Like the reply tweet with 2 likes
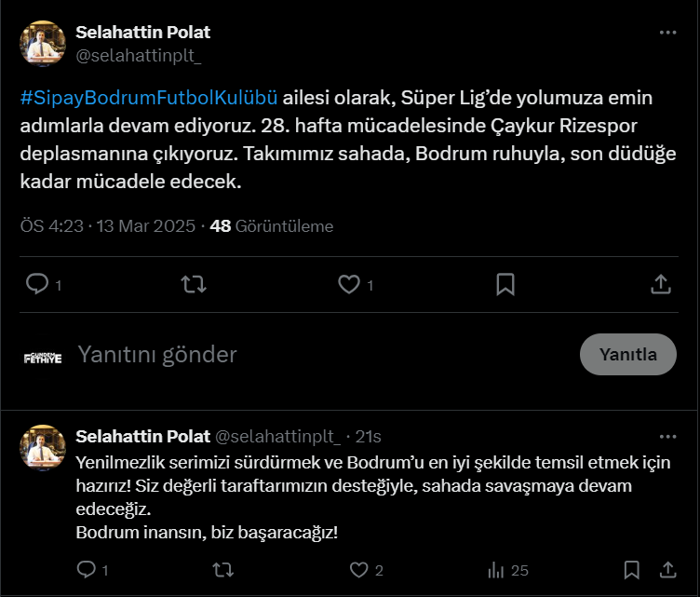 (x=358, y=569)
